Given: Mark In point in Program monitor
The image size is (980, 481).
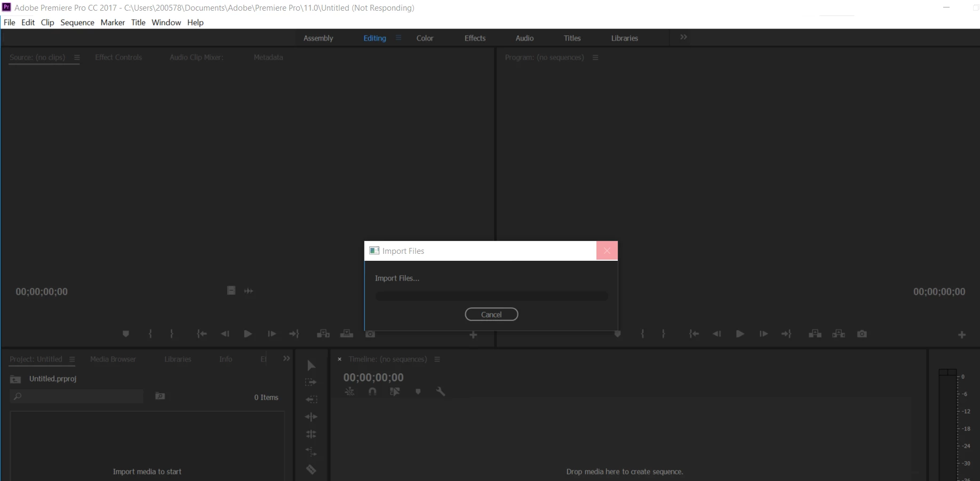Looking at the screenshot, I should point(642,334).
